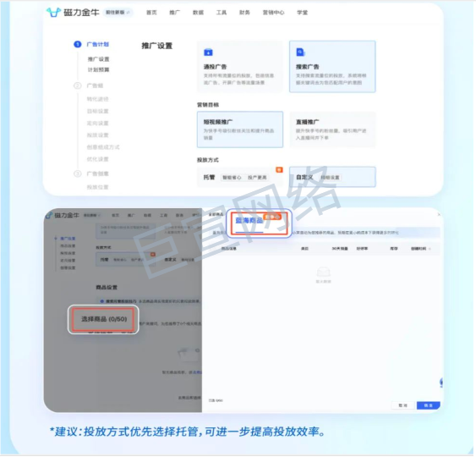The width and height of the screenshot is (476, 457).
Task: Select step 2 广告组 in the sidebar
Action: pyautogui.click(x=89, y=85)
